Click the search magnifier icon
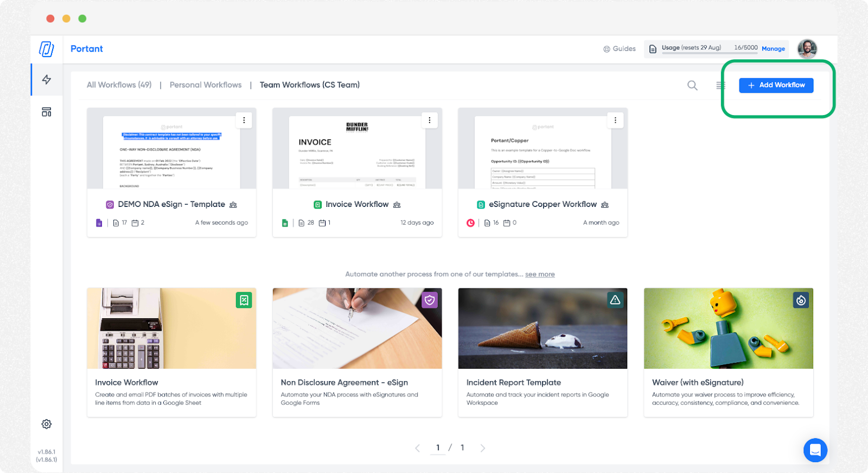The height and width of the screenshot is (473, 868). tap(692, 85)
